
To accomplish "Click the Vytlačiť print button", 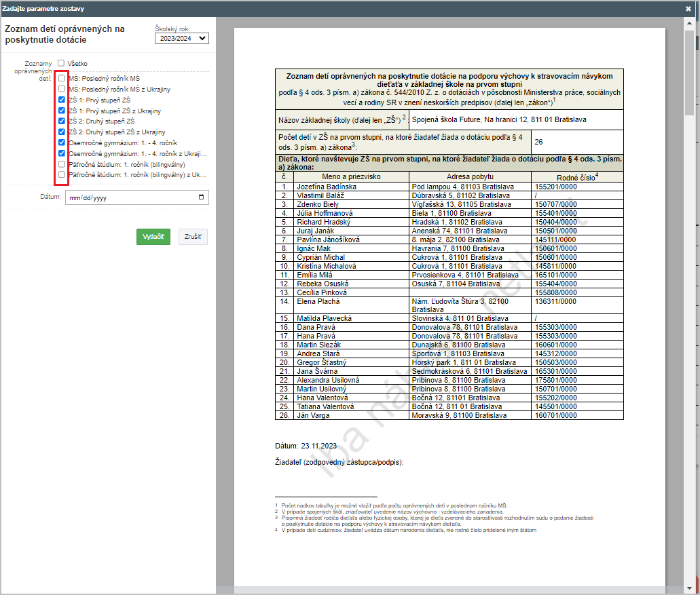I will click(x=153, y=236).
